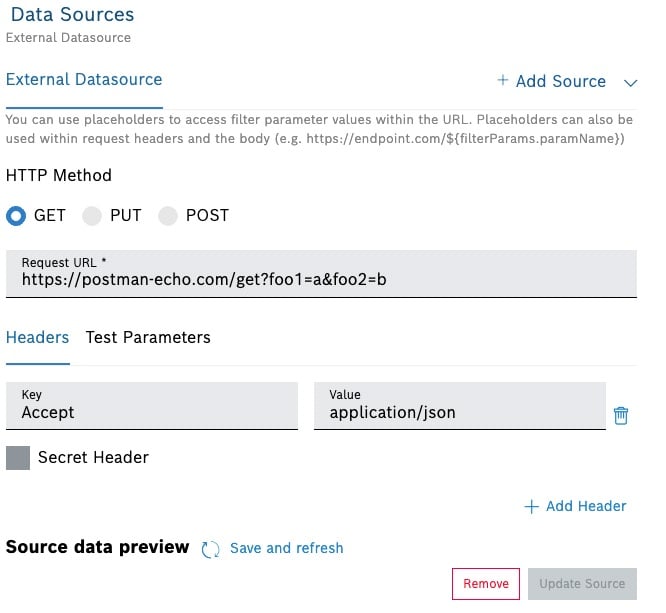Select the GET radio button
Image resolution: width=666 pixels, height=613 pixels.
[16, 215]
